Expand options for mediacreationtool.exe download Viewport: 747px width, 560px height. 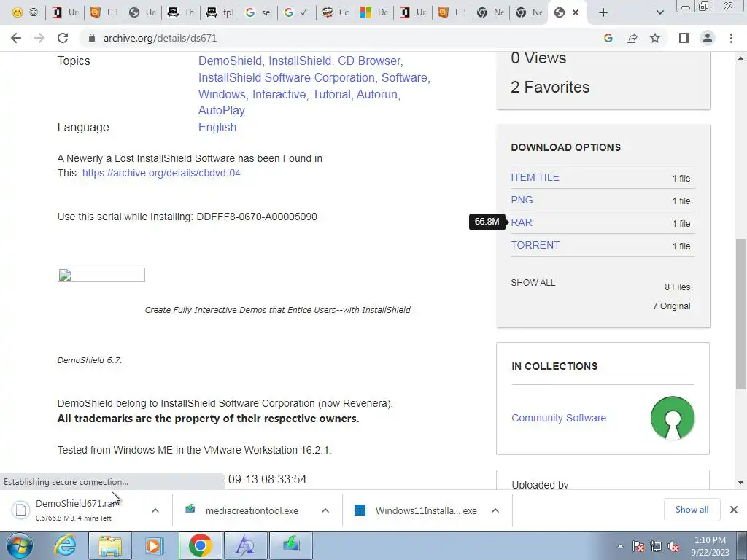click(325, 510)
